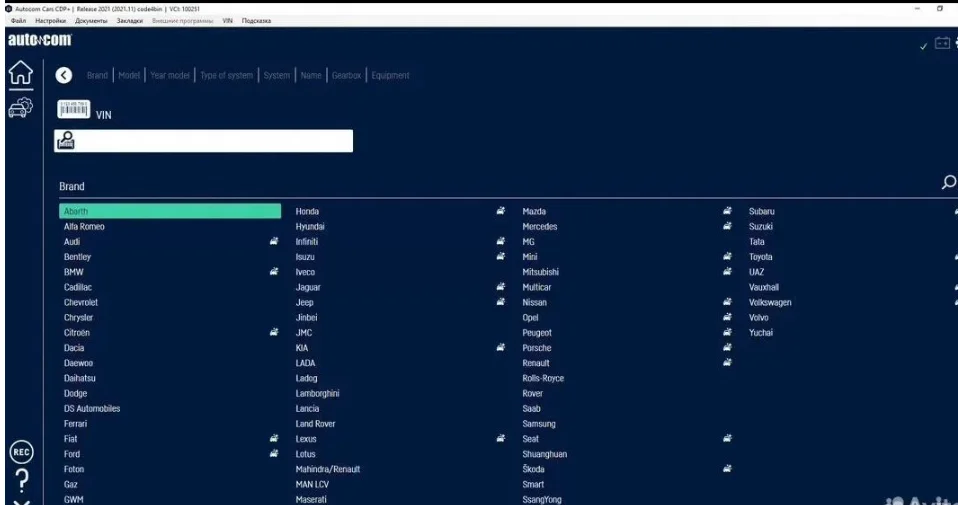Select the Gearbox breadcrumb step
The height and width of the screenshot is (505, 958).
click(346, 75)
